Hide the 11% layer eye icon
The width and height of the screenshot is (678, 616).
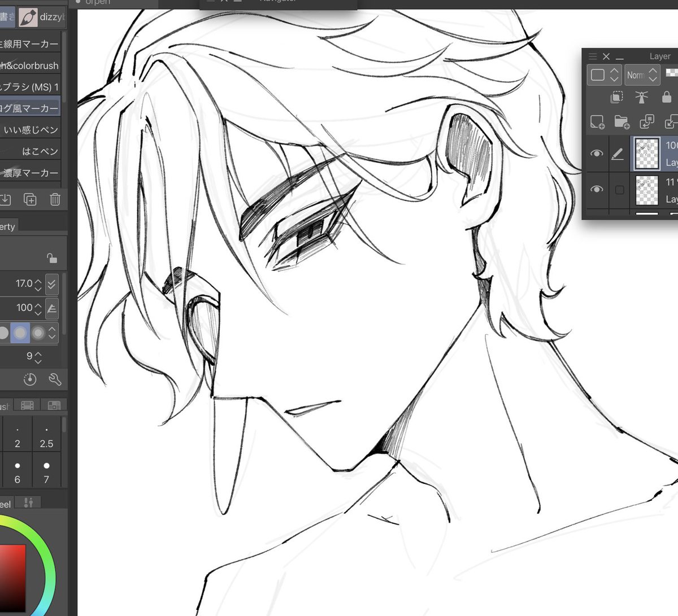tap(597, 189)
